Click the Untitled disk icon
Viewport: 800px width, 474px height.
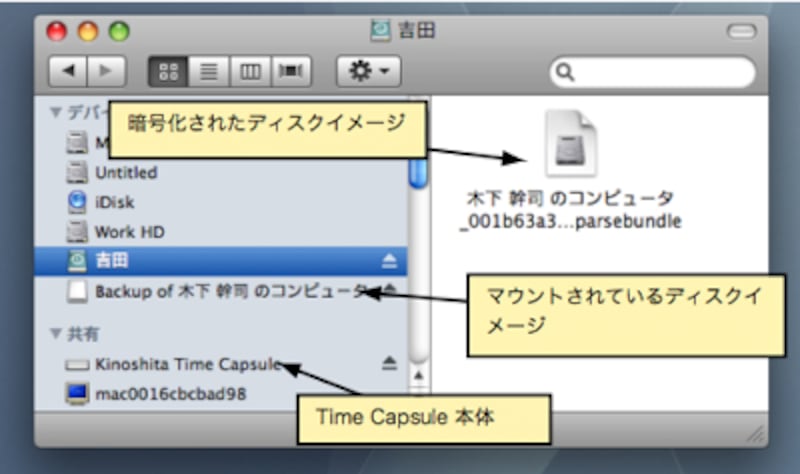tap(77, 172)
